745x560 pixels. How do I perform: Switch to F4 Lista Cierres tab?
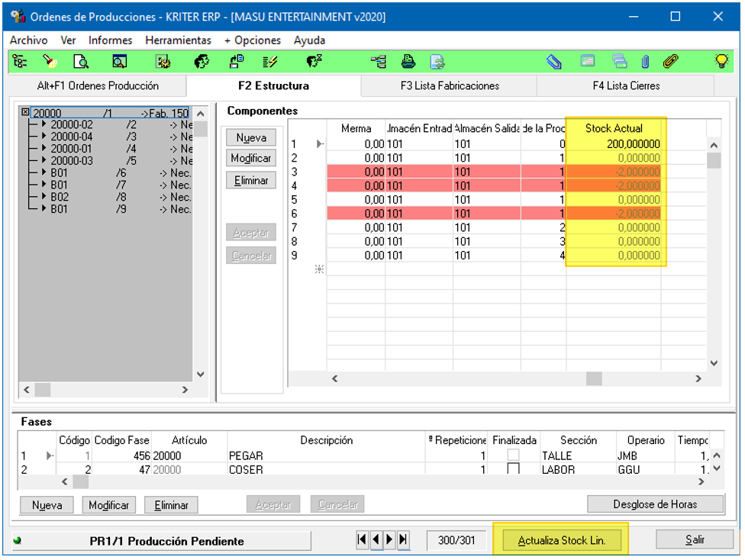(x=626, y=85)
